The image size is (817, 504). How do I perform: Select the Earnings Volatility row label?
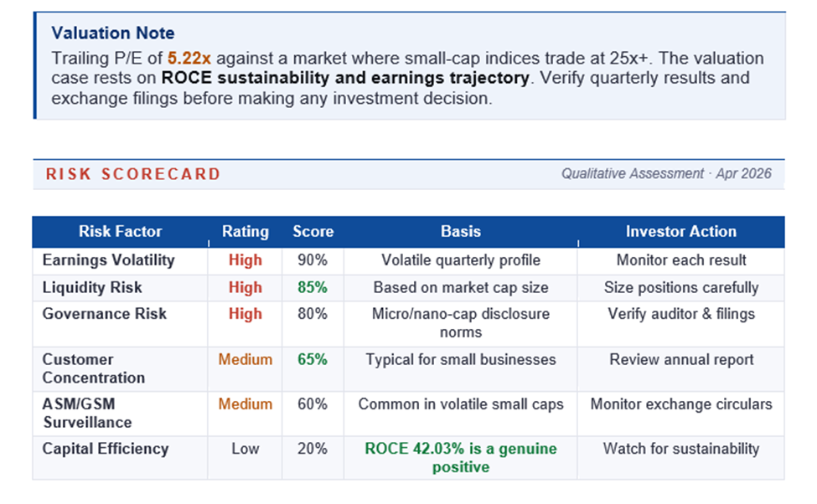[109, 260]
